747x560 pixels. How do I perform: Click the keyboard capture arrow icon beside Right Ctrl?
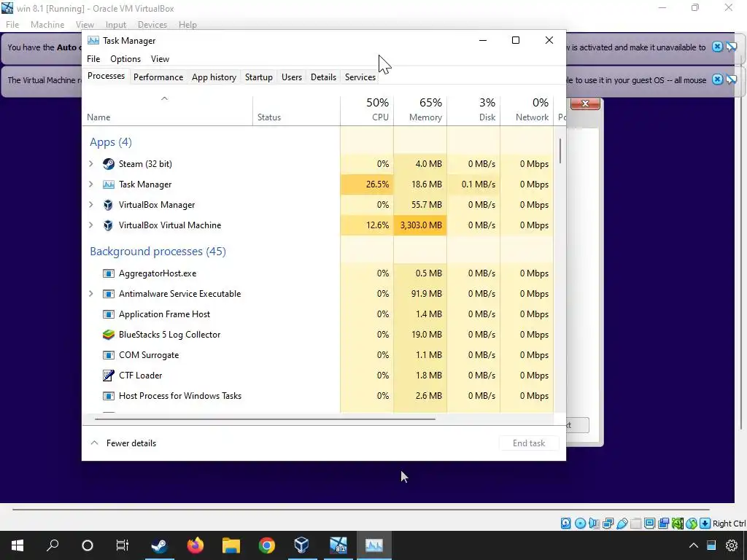[x=705, y=524]
